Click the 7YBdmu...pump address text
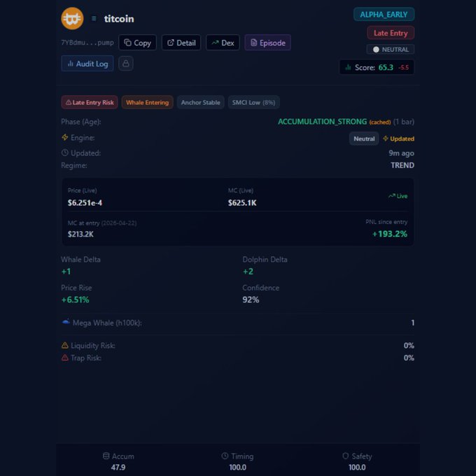 coord(87,43)
